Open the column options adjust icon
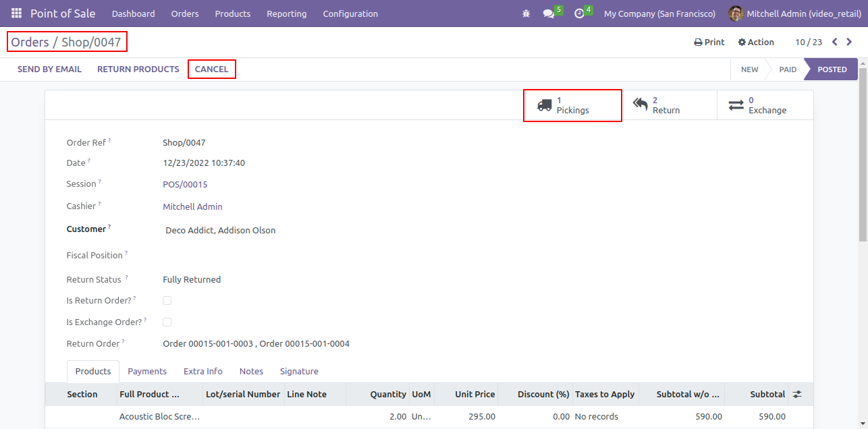Screen dimensions: 868x429 tap(797, 394)
